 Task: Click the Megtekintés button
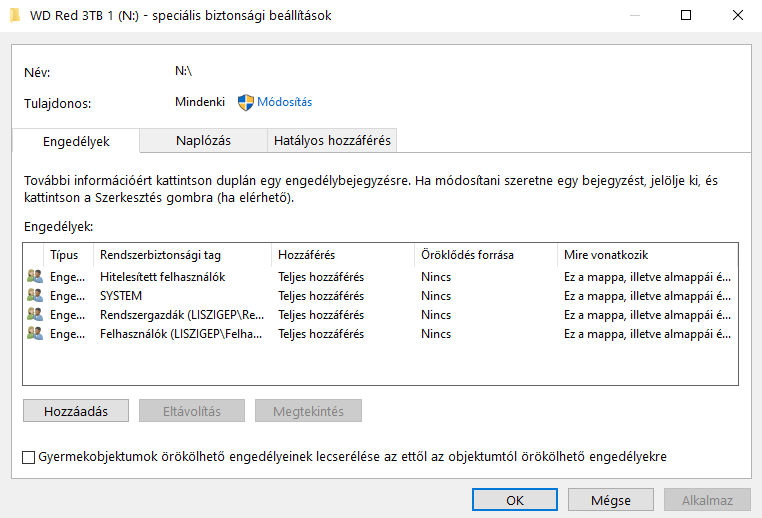pyautogui.click(x=308, y=411)
